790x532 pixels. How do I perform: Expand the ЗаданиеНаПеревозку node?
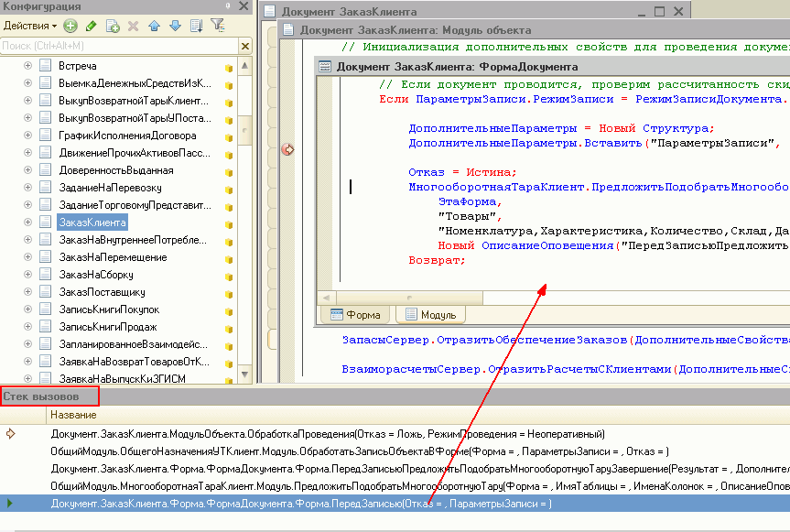pyautogui.click(x=27, y=188)
